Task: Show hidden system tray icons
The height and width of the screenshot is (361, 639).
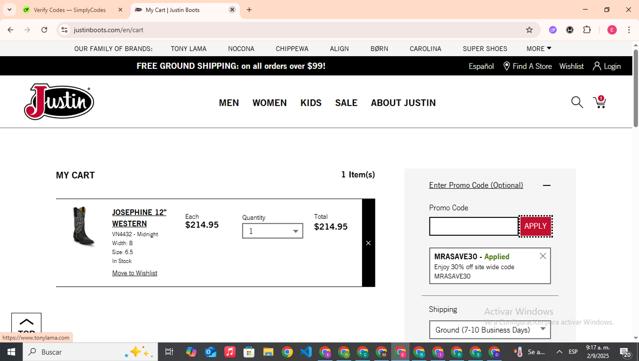Action: point(559,352)
